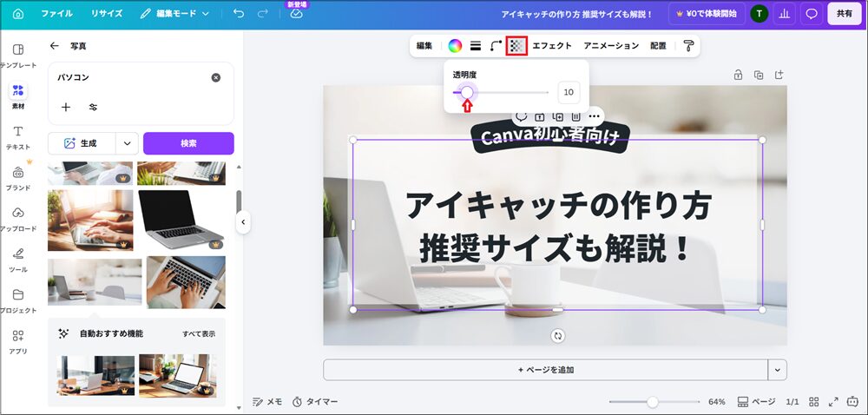Open the floating toolbar three-dots menu
The width and height of the screenshot is (868, 415).
click(594, 116)
